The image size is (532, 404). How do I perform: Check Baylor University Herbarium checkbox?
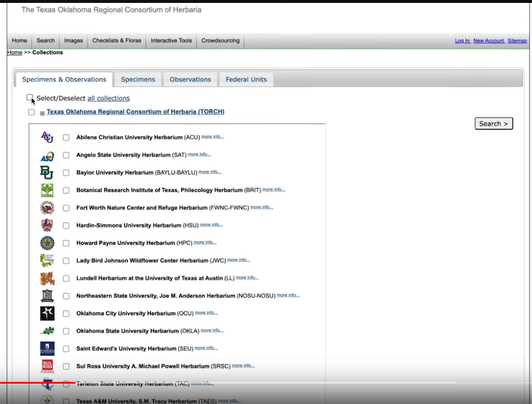[x=66, y=173]
